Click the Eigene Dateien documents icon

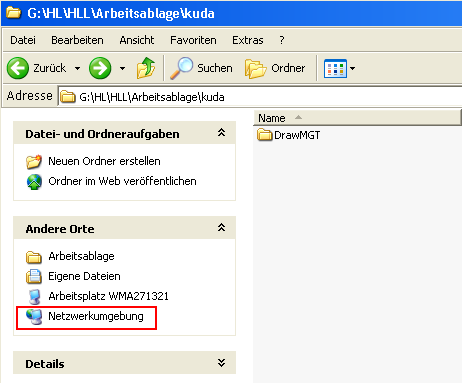click(x=34, y=276)
